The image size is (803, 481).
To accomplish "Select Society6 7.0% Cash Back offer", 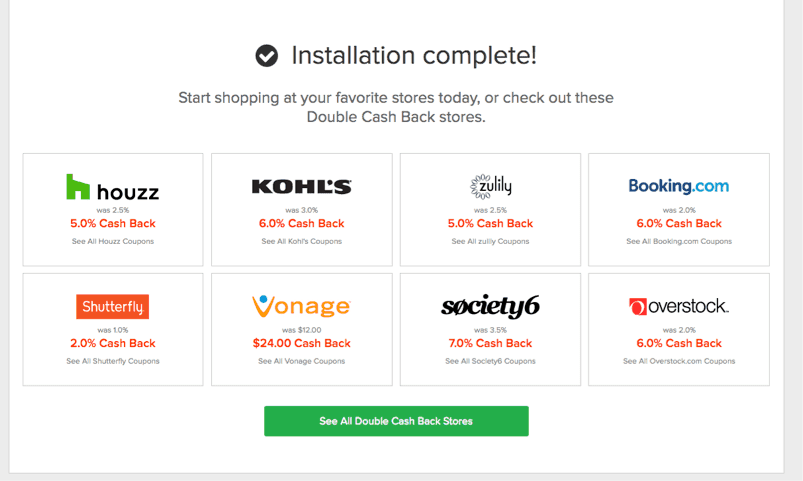I will (490, 343).
